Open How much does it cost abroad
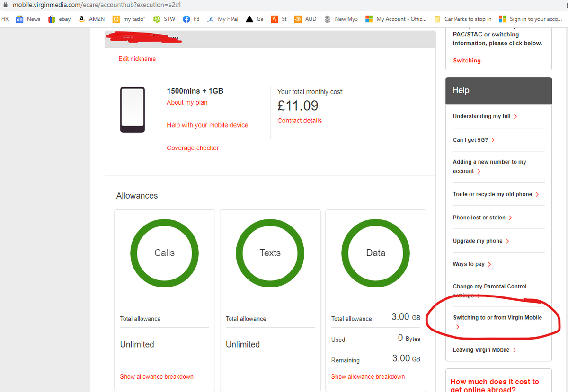 (495, 385)
